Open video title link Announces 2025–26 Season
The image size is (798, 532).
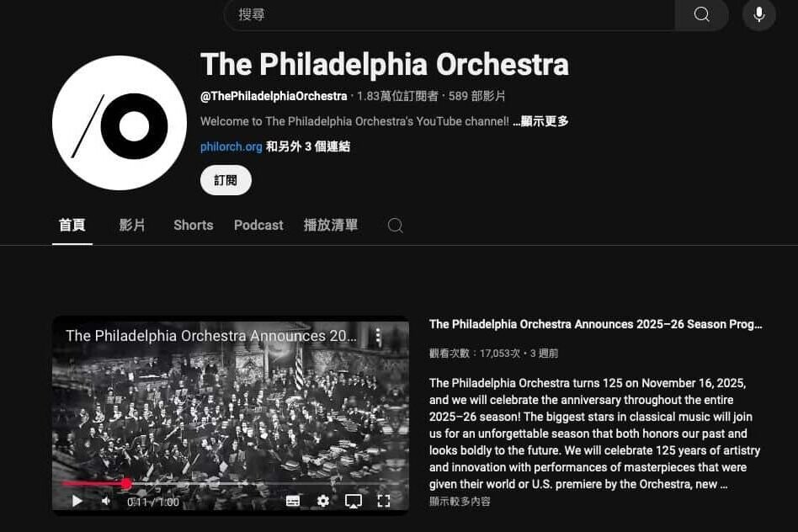click(595, 324)
